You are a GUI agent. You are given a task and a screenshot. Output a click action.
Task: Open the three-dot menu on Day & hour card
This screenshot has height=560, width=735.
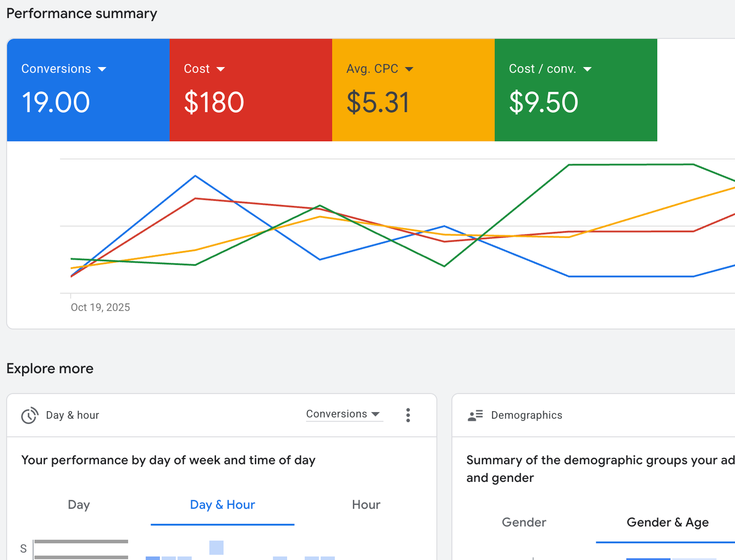coord(407,415)
